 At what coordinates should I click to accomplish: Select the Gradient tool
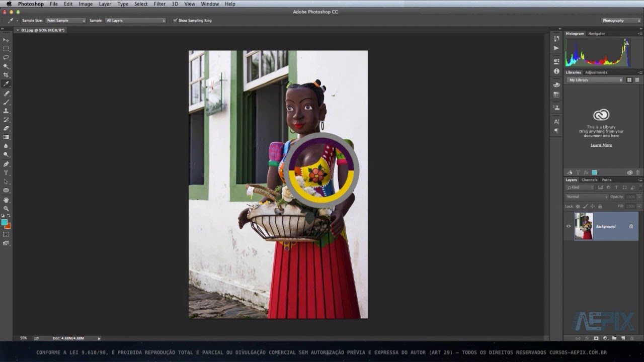tap(6, 137)
